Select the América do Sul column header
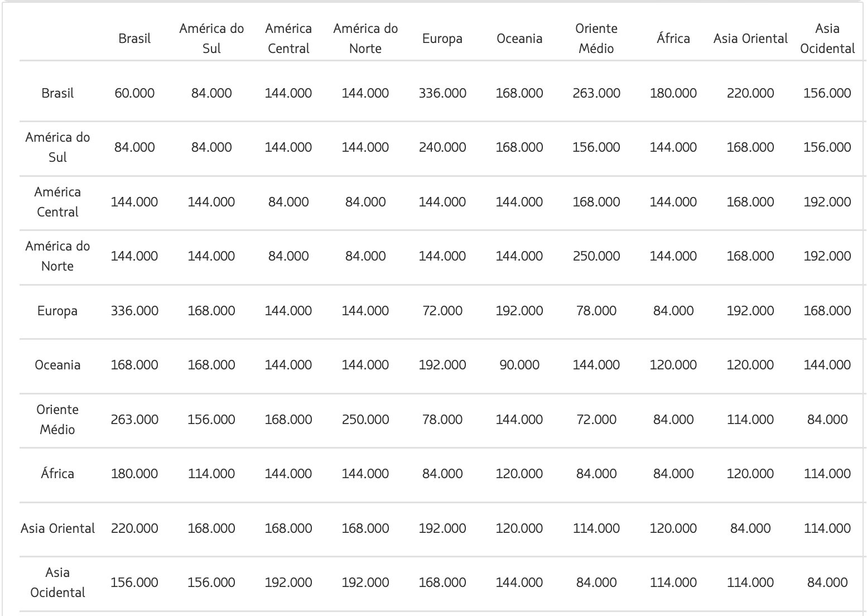Screen dimensions: 867x616 click(x=211, y=38)
